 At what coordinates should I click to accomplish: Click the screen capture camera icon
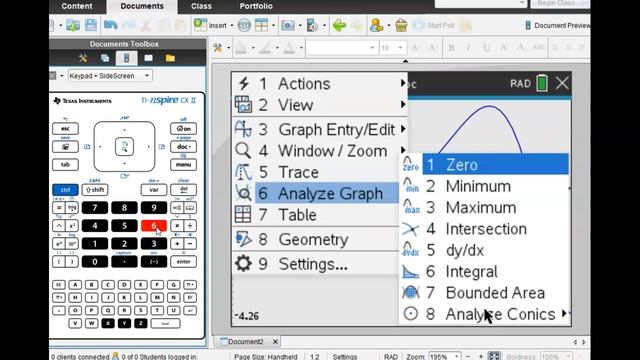288,25
